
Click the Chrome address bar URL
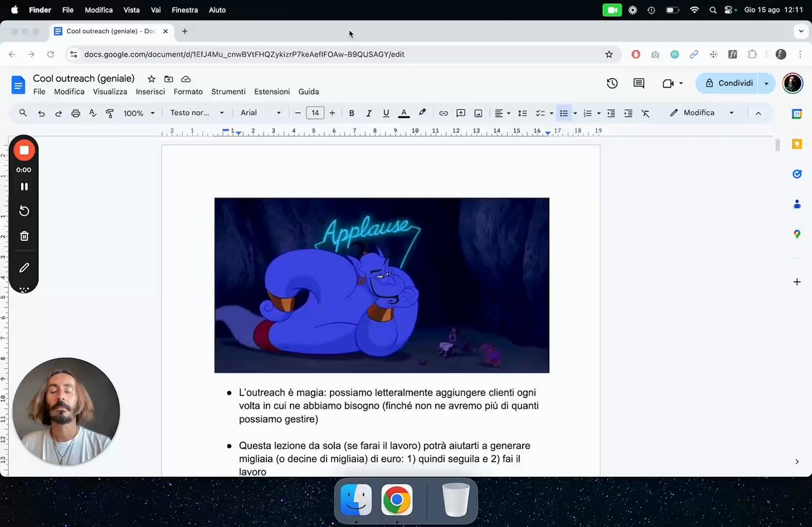tap(244, 55)
